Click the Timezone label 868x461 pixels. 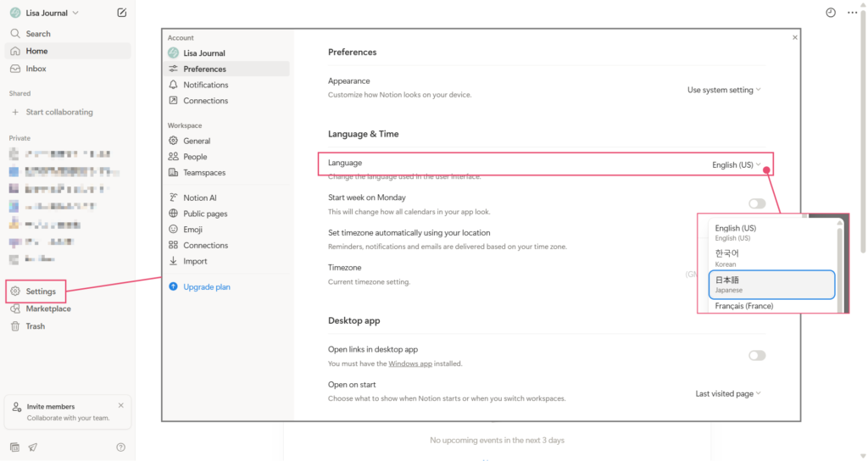tap(344, 268)
